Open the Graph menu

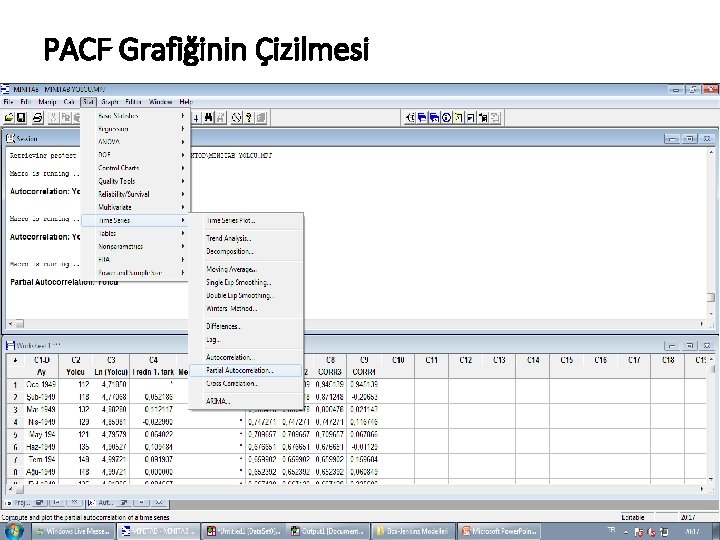pyautogui.click(x=110, y=102)
